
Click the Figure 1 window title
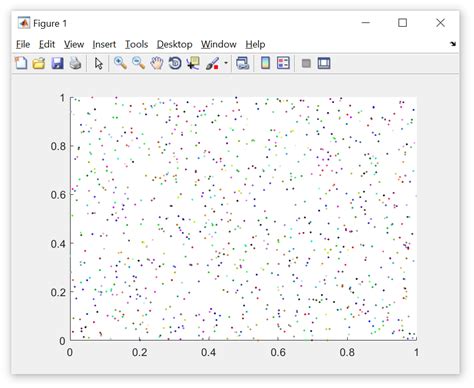click(x=50, y=23)
